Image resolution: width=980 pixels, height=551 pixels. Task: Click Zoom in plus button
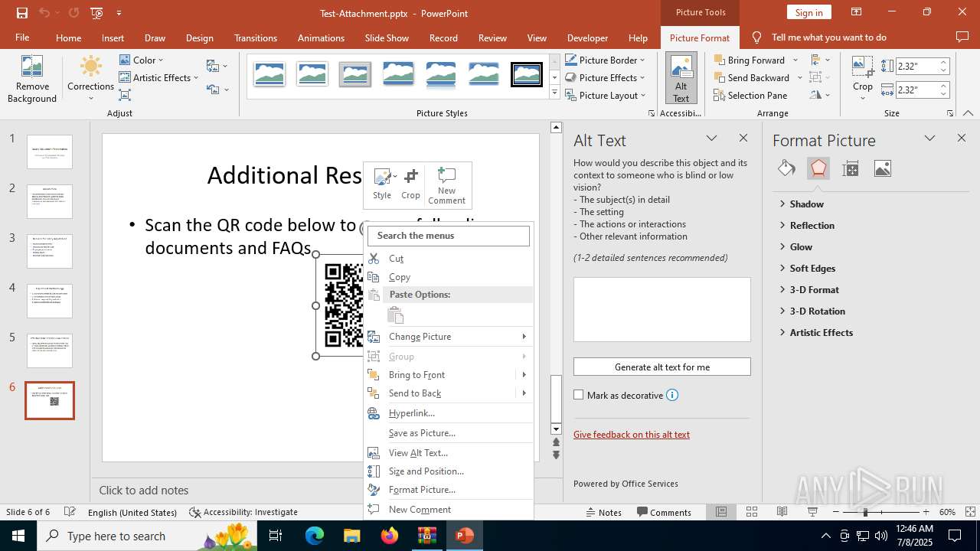(926, 512)
